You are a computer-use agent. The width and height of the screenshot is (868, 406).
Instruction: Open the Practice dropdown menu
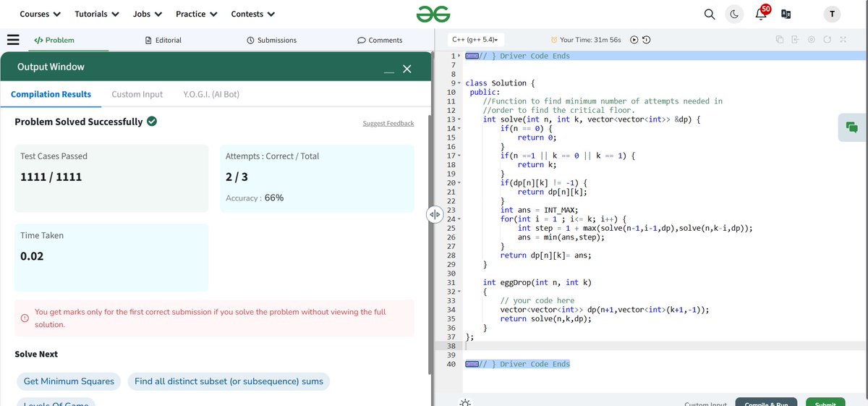click(x=197, y=14)
